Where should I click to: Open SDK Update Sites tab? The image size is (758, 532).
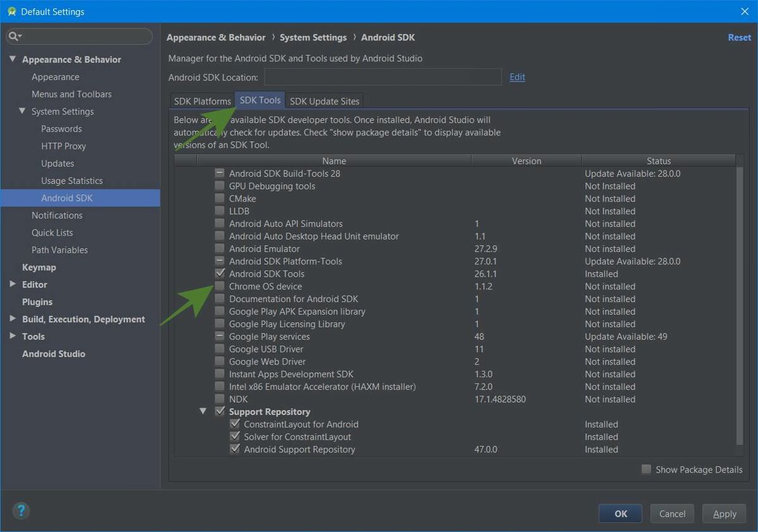click(325, 101)
